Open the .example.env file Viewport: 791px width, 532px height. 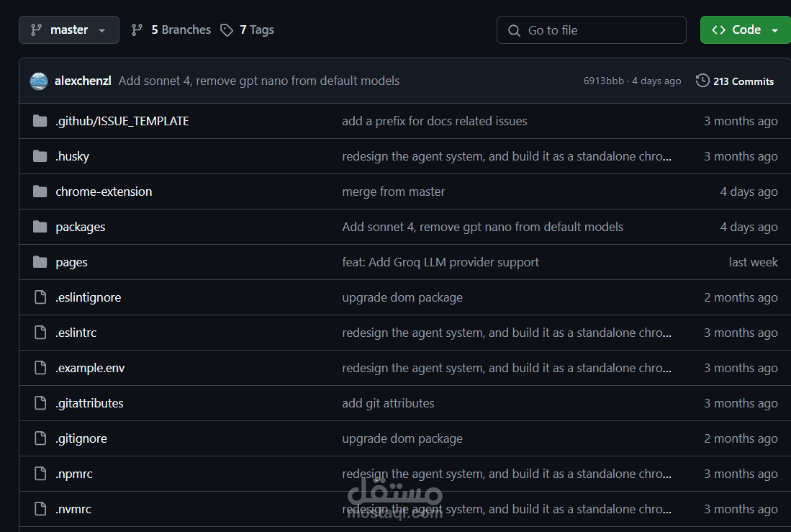pyautogui.click(x=90, y=368)
